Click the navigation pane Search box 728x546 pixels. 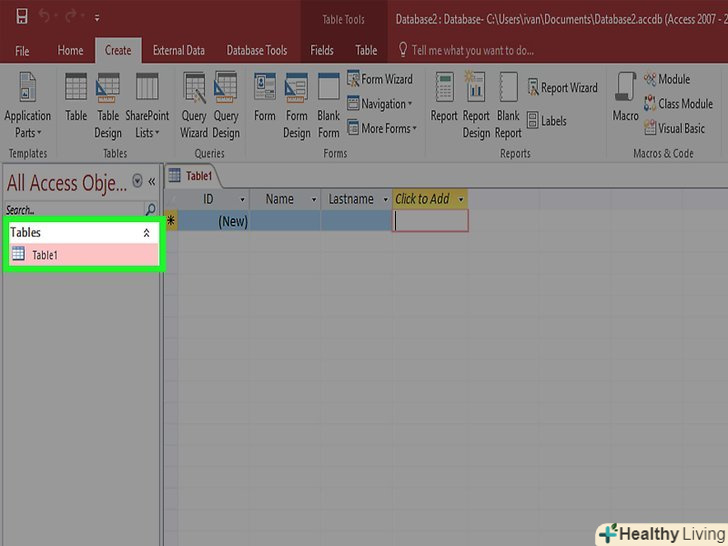[74, 210]
